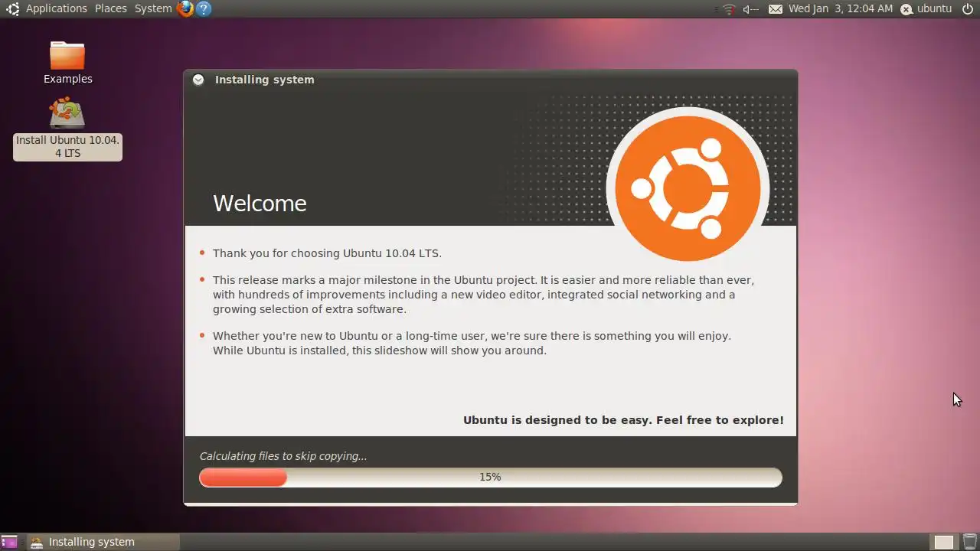The width and height of the screenshot is (980, 551).
Task: Open the Trash icon in bottom panel
Action: tap(969, 542)
